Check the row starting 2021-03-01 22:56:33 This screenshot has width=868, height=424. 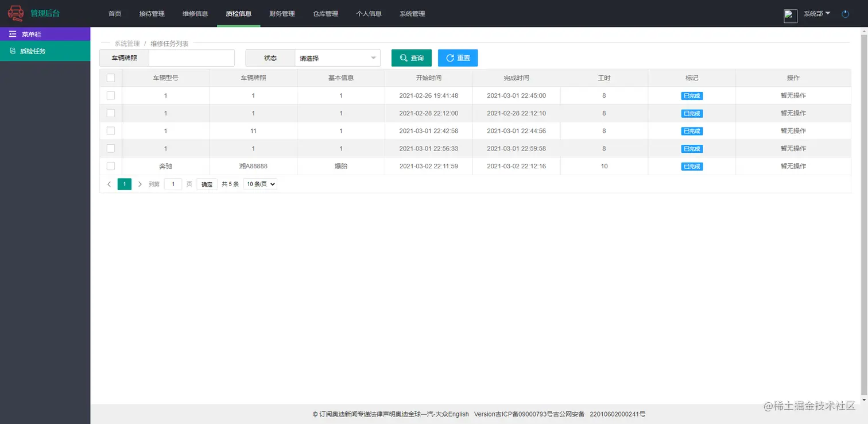111,148
